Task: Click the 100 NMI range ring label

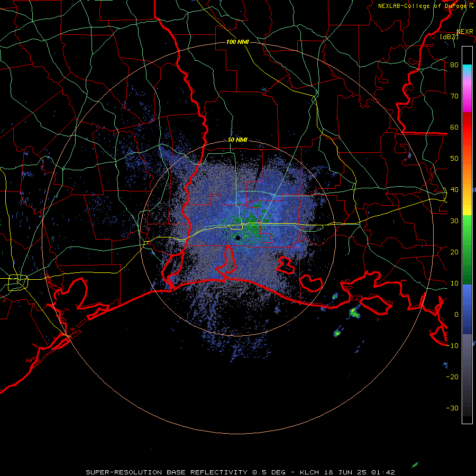Action: point(237,42)
